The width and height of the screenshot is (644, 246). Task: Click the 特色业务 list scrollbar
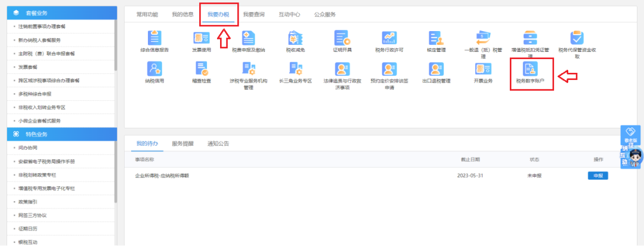116,172
